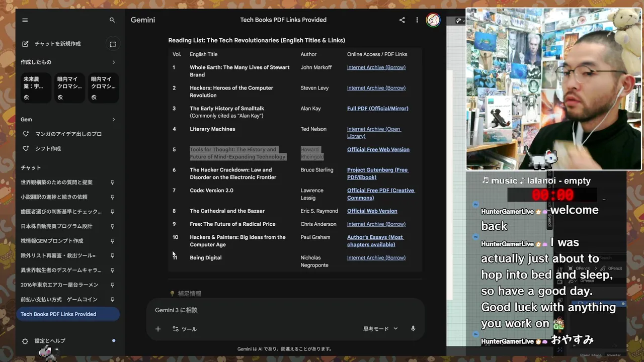Click the 補足情報 heading below table

(189, 294)
